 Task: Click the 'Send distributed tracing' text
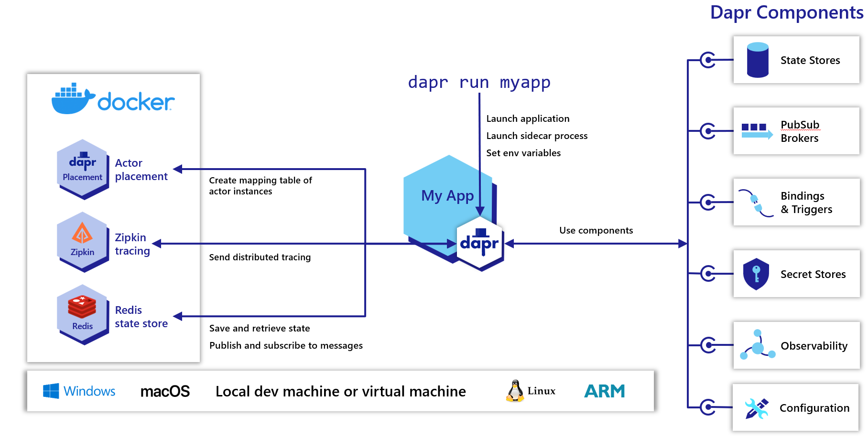(x=260, y=257)
